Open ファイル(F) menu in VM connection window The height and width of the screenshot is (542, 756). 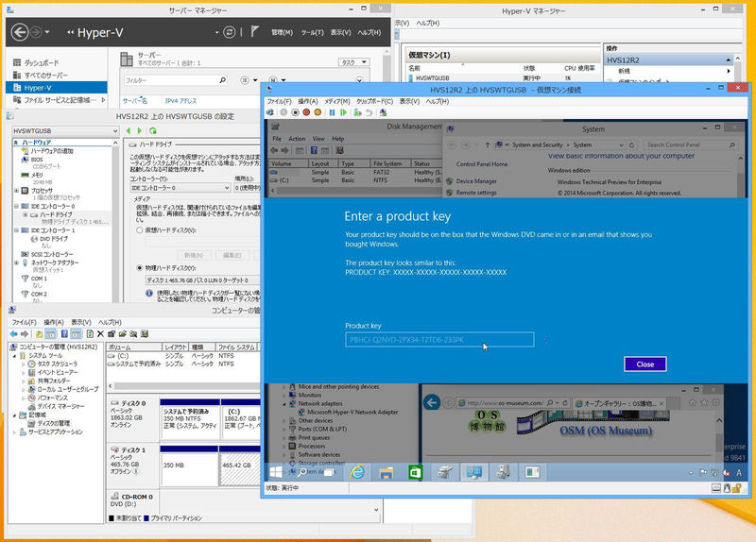point(279,101)
